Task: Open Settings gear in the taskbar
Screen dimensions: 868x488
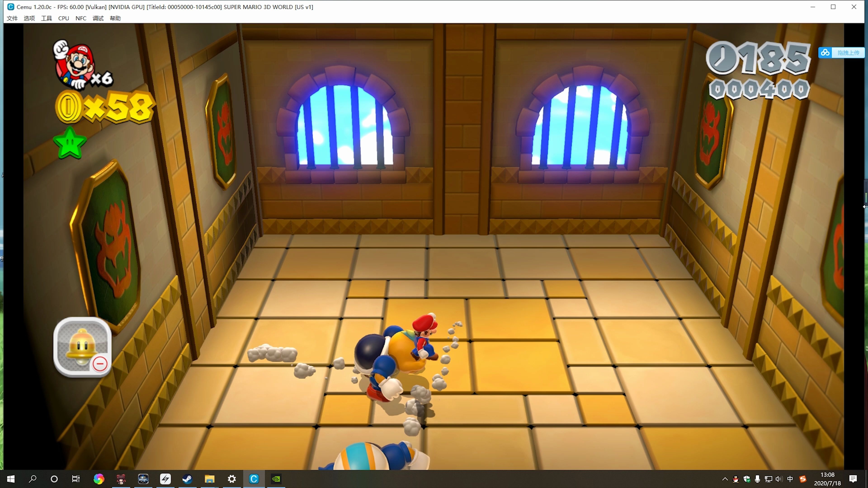Action: [x=232, y=479]
